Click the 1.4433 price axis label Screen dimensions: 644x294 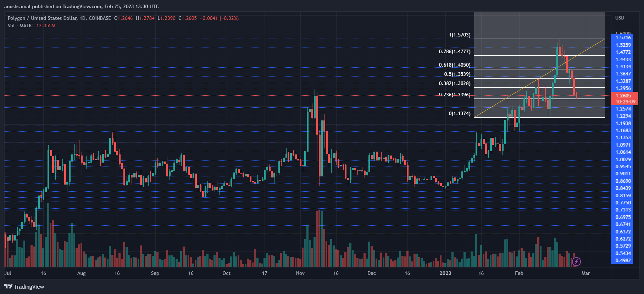[623, 60]
